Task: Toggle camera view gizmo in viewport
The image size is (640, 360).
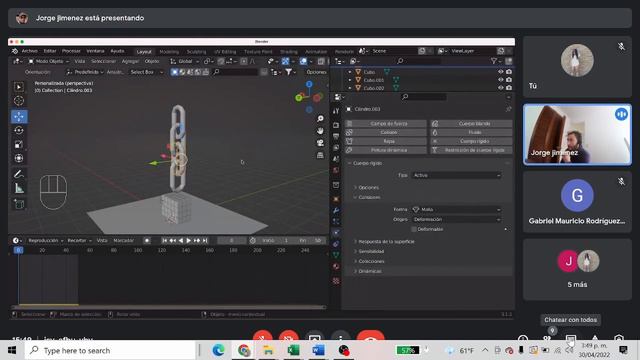Action: click(320, 143)
